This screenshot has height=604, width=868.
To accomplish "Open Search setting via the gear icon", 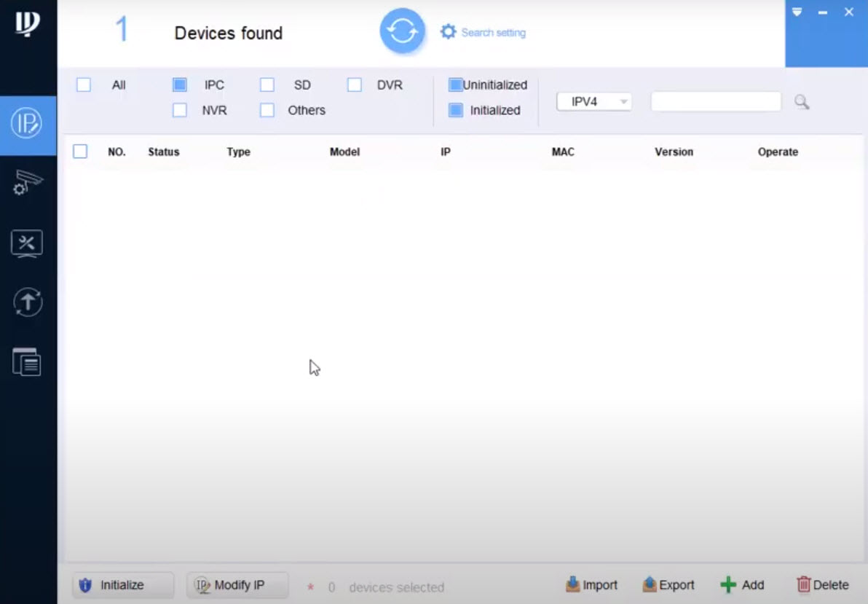I will (448, 31).
